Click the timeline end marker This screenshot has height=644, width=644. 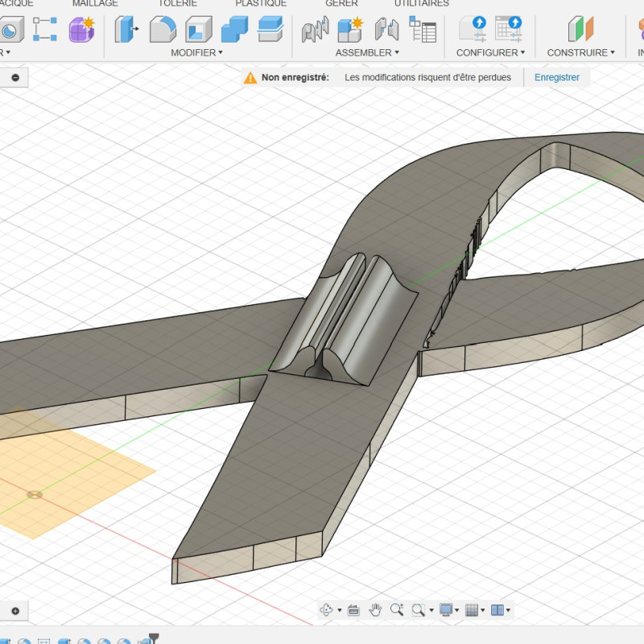point(154,638)
